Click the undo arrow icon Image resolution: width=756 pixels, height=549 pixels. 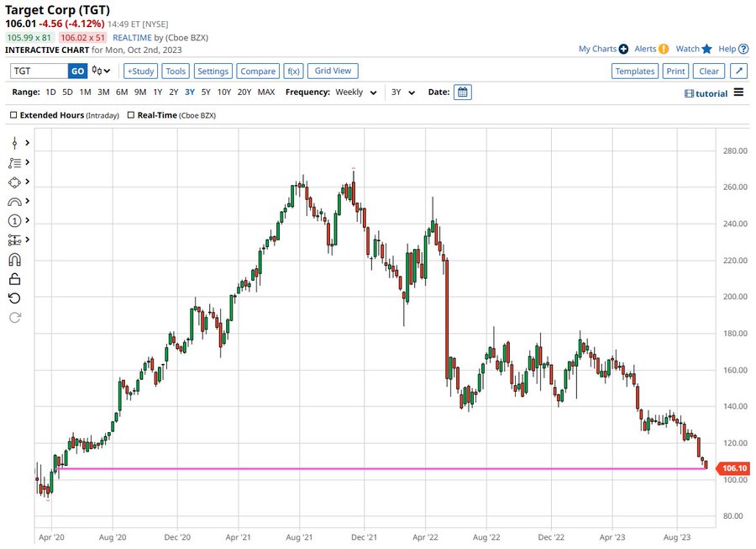tap(14, 298)
